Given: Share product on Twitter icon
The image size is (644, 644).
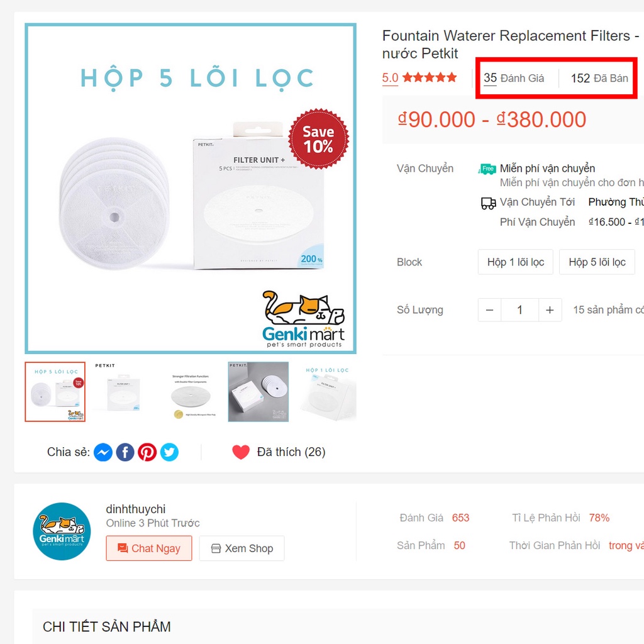Looking at the screenshot, I should tap(169, 452).
